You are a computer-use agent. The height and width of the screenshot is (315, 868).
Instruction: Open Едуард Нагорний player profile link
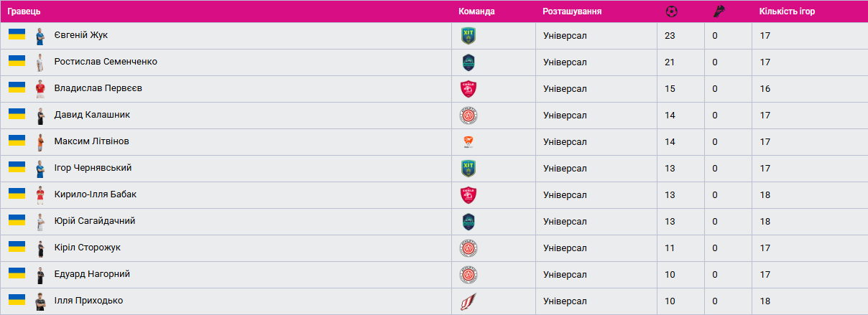pos(92,274)
